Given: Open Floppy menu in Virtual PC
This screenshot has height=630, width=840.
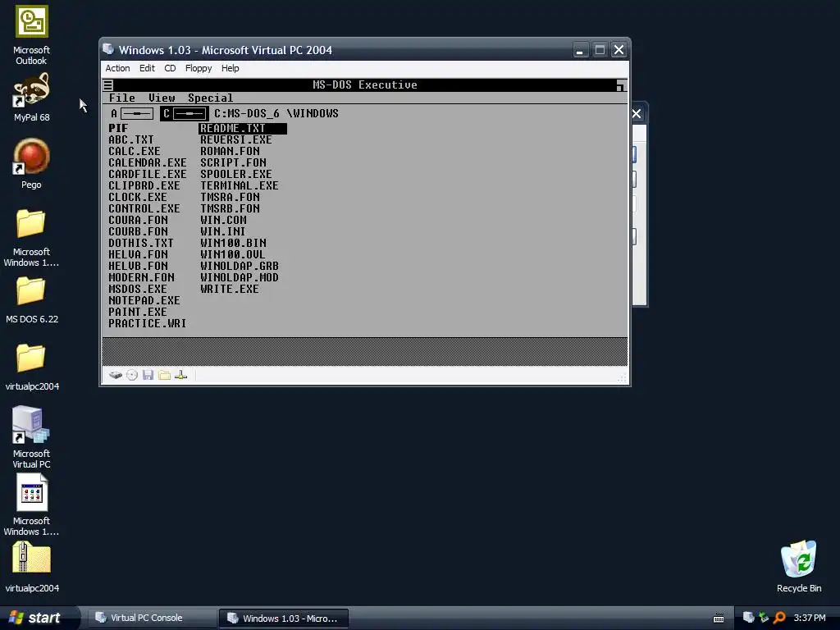Looking at the screenshot, I should point(199,68).
